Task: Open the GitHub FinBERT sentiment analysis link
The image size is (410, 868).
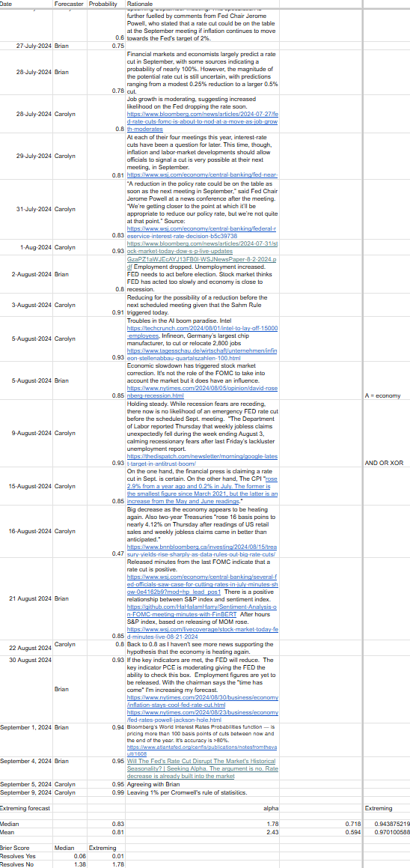Action: point(202,610)
